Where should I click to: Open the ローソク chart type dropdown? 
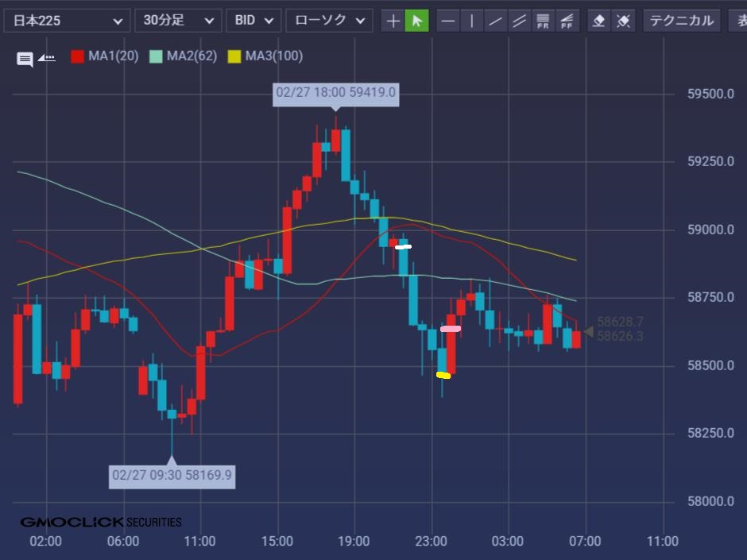tap(329, 21)
